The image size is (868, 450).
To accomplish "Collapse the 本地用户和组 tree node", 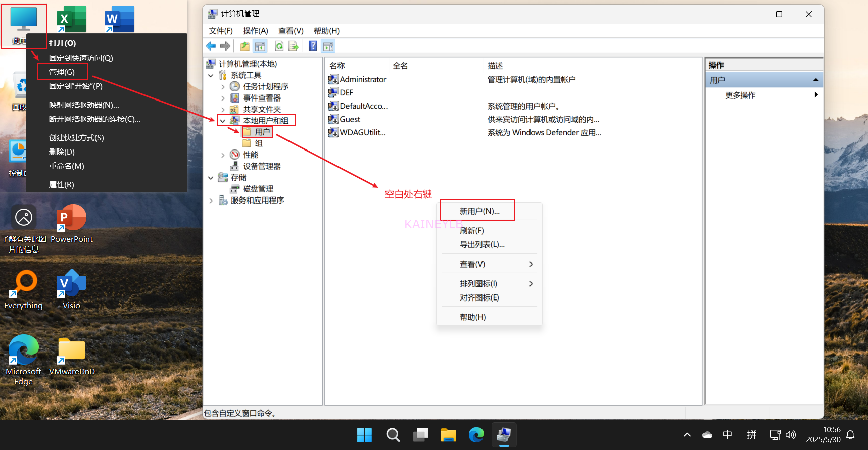I will [x=223, y=121].
